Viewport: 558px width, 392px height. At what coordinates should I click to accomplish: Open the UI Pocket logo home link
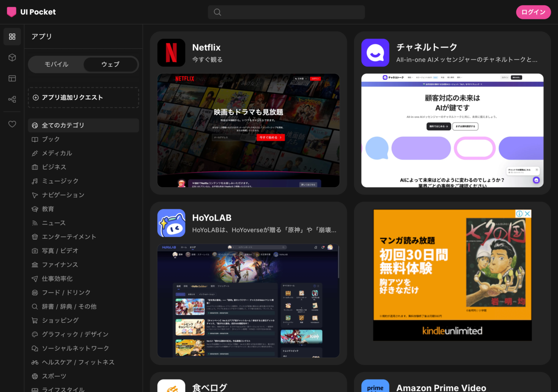[31, 12]
